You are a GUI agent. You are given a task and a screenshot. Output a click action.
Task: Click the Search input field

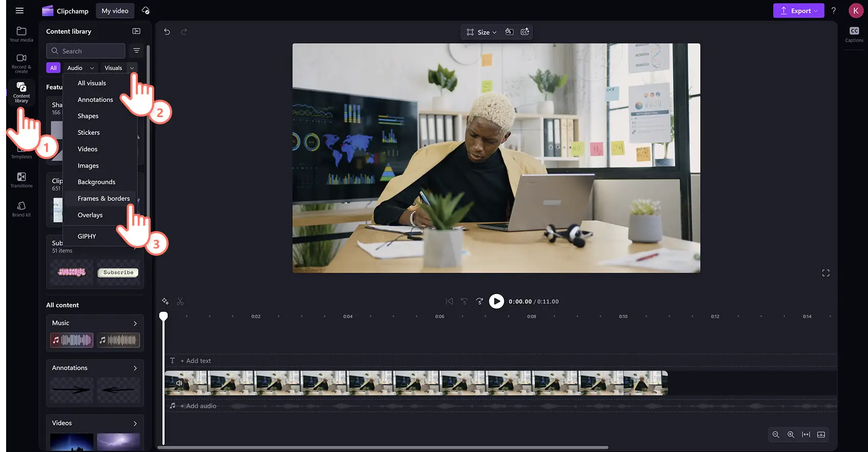pos(86,51)
